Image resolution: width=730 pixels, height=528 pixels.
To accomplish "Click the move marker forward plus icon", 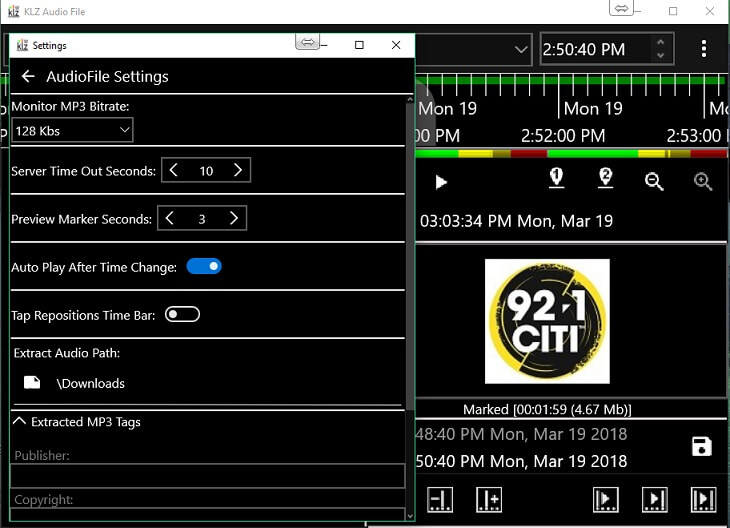I will [489, 500].
